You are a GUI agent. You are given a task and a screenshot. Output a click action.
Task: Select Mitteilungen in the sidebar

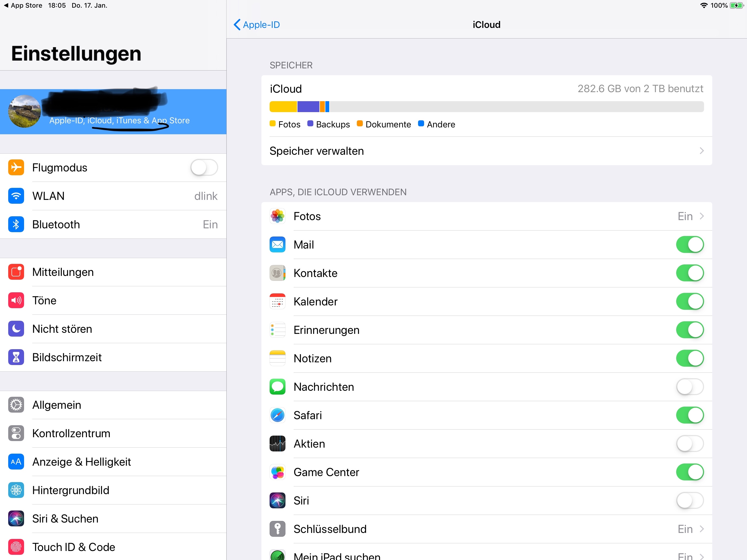[63, 272]
